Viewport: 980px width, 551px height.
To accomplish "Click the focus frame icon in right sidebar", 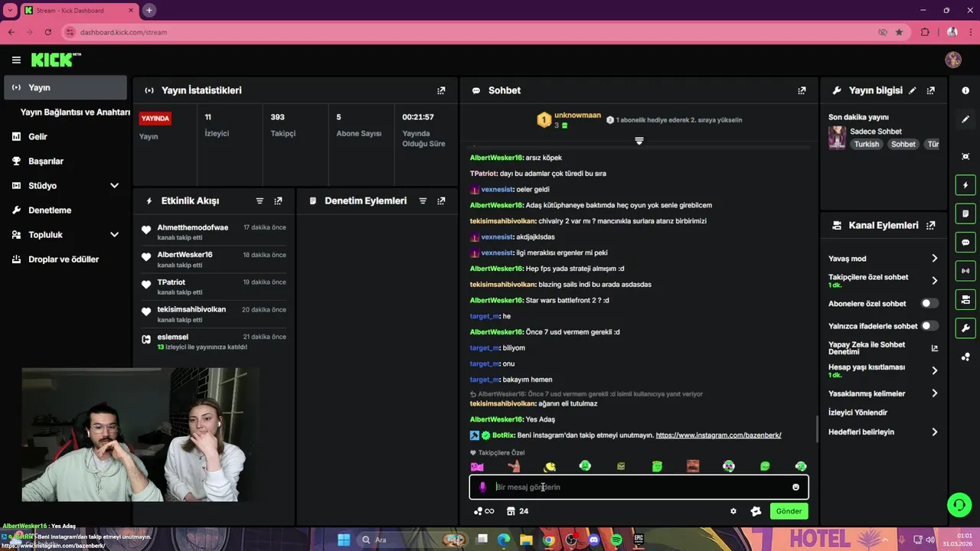I will coord(965,156).
